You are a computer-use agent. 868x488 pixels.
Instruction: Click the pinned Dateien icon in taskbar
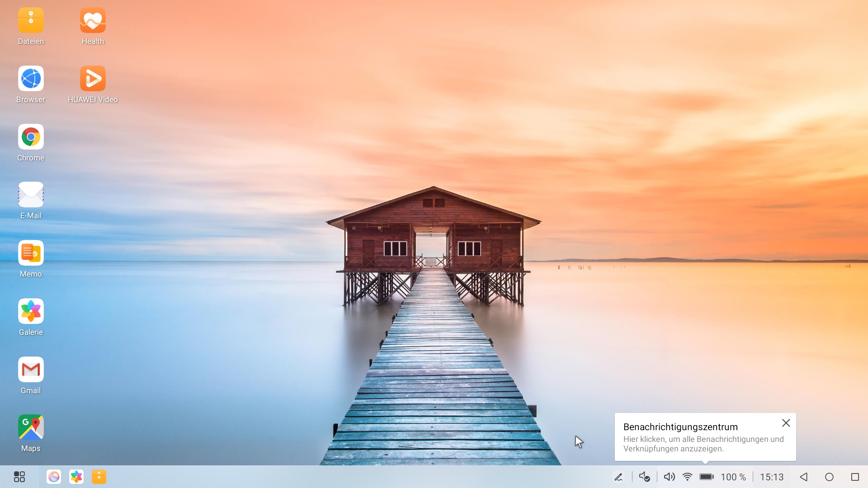click(x=99, y=477)
